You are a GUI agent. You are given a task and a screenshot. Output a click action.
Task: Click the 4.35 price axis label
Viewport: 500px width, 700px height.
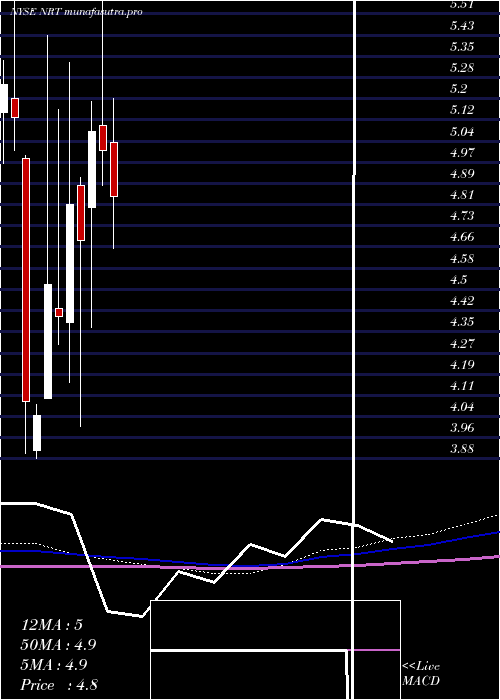462,321
